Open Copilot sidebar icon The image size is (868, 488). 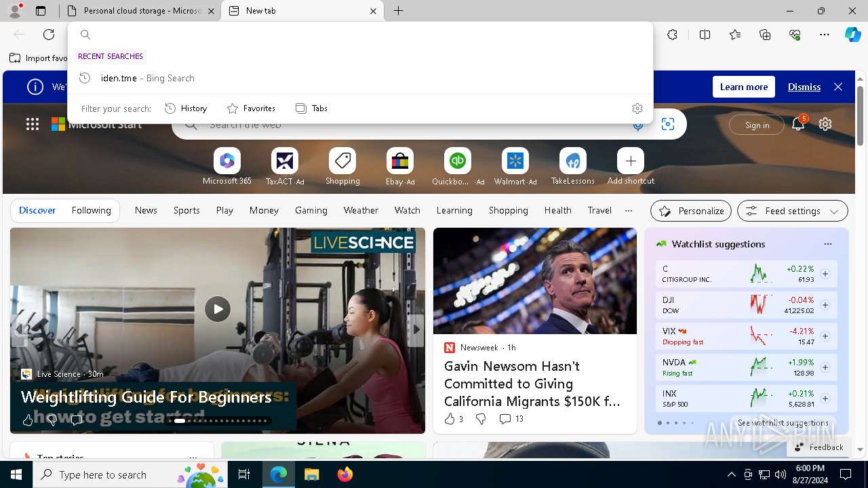coord(852,35)
